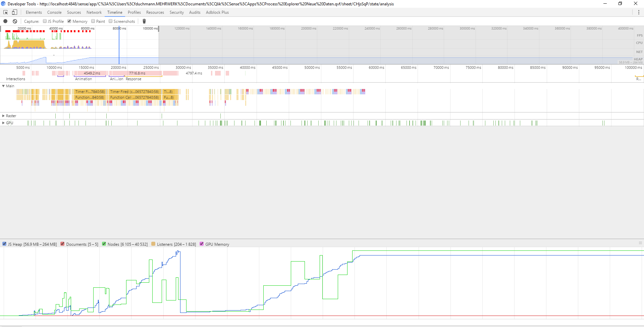Screen dimensions: 644x327
Task: Collapse the Main thread section
Action: (3, 86)
